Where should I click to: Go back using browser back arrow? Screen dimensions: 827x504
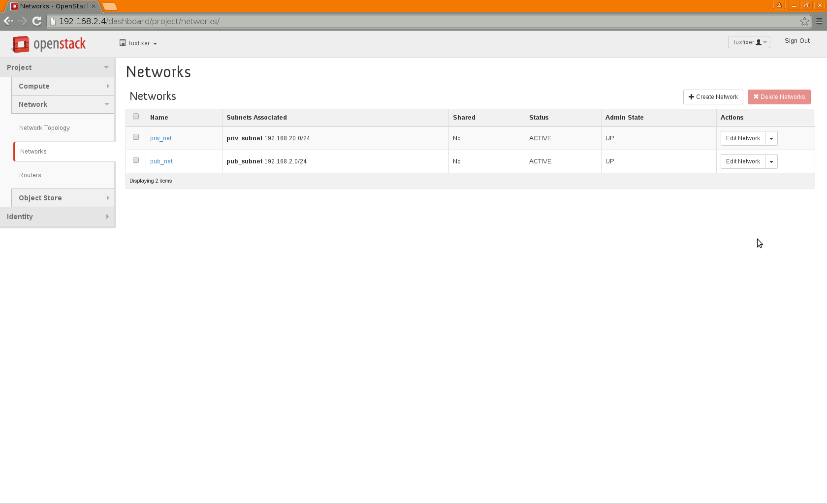tap(8, 21)
